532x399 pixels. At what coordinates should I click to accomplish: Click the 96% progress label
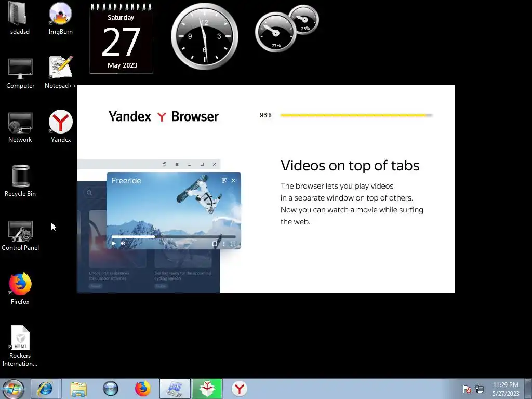tap(266, 115)
